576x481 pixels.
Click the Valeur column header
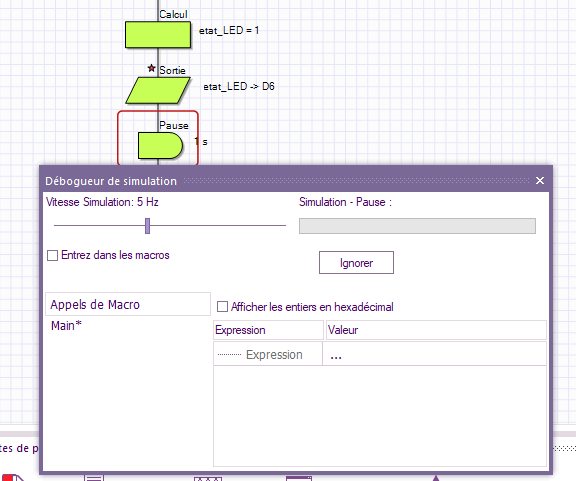click(436, 330)
